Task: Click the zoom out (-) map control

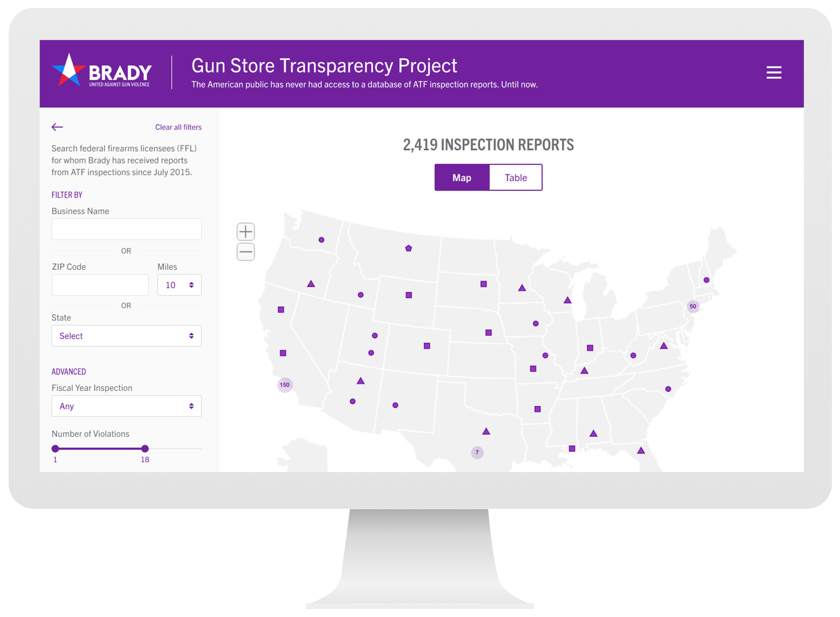Action: pyautogui.click(x=246, y=252)
